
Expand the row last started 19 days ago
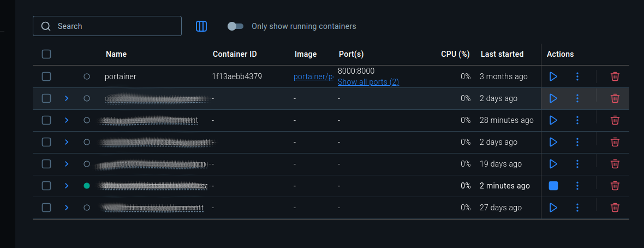[67, 164]
